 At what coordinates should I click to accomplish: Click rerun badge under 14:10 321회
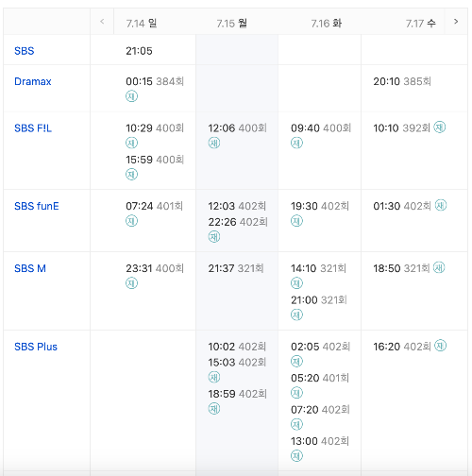tap(296, 283)
